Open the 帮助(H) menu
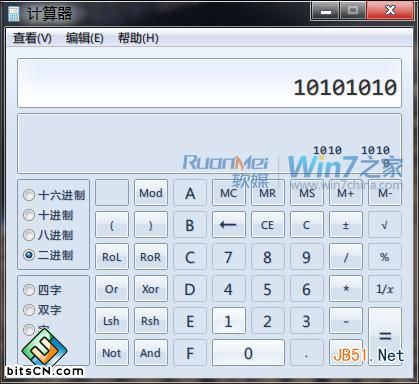This screenshot has width=419, height=384. [138, 38]
